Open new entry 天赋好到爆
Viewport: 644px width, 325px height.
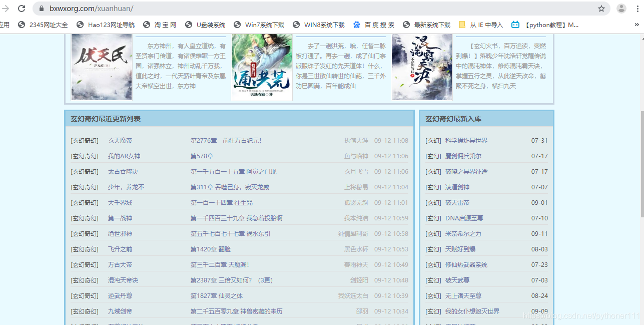(460, 249)
